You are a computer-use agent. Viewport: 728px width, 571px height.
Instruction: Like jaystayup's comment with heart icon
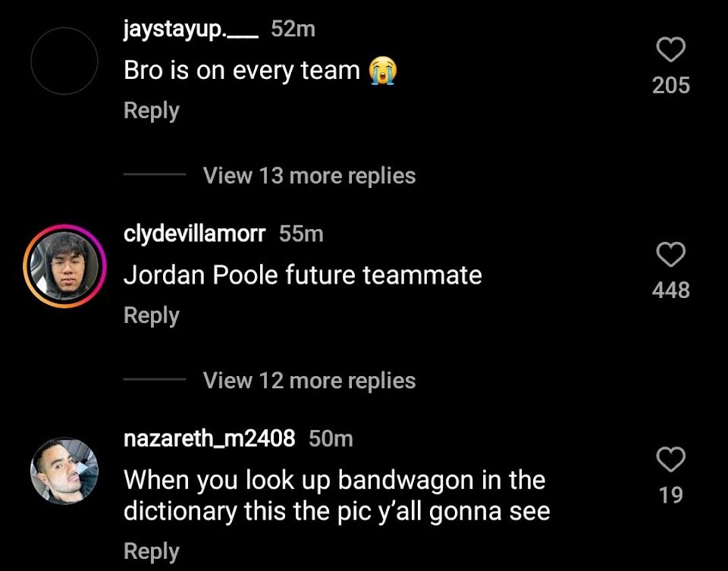(671, 50)
